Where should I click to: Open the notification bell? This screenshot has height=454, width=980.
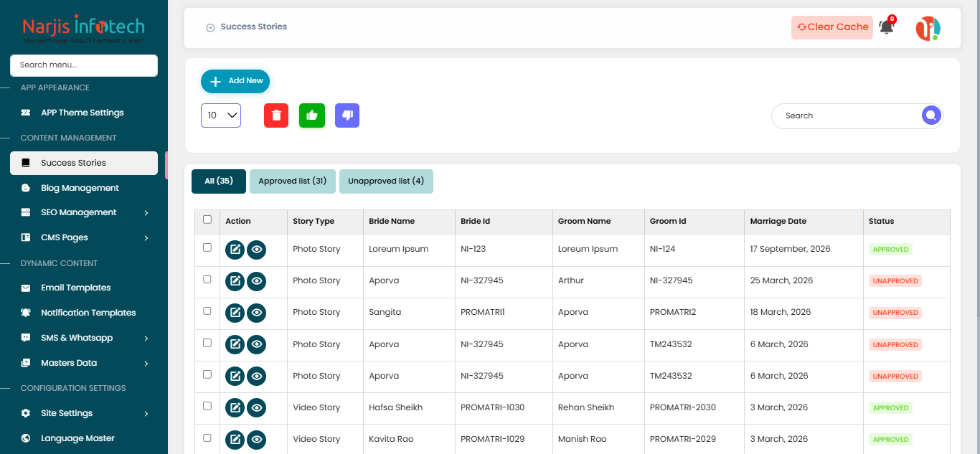tap(887, 27)
